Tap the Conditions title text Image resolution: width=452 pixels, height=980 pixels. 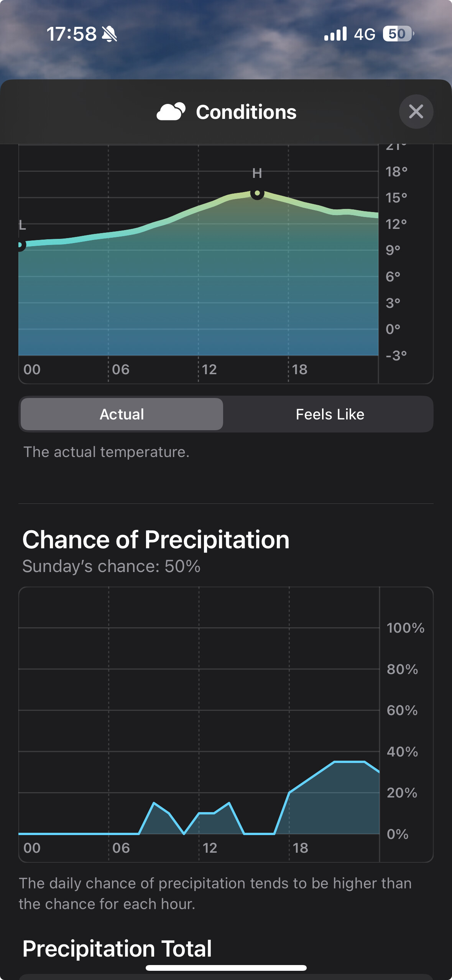tap(246, 112)
